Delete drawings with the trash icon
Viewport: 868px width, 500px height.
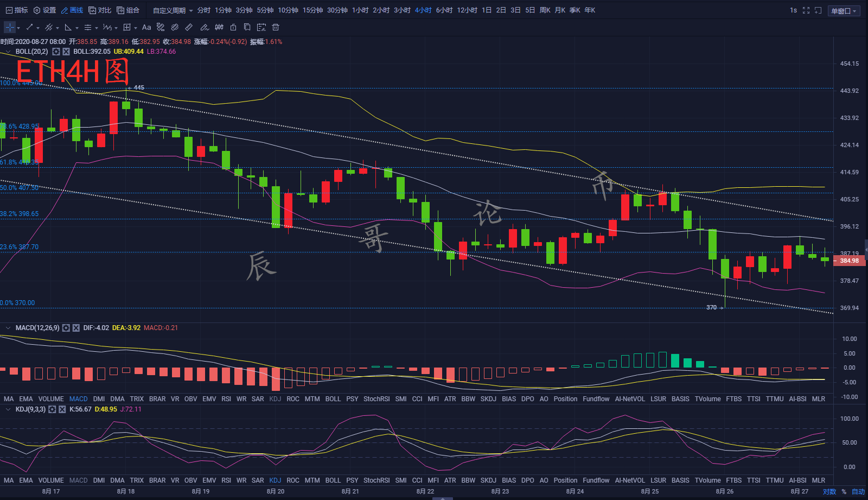pyautogui.click(x=276, y=27)
